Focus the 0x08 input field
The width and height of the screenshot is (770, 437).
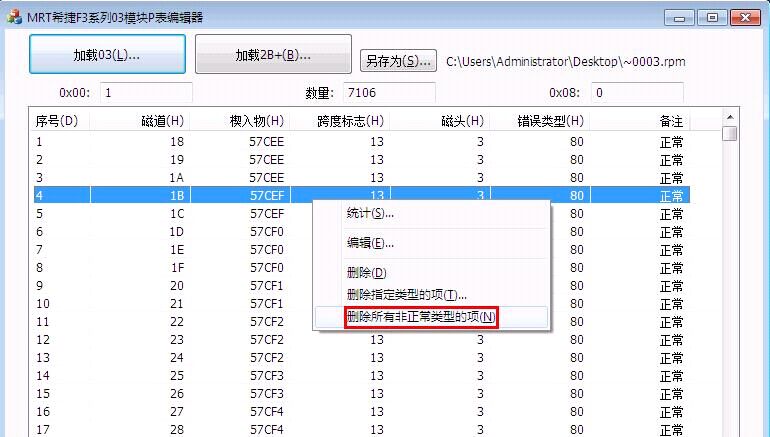click(x=637, y=92)
